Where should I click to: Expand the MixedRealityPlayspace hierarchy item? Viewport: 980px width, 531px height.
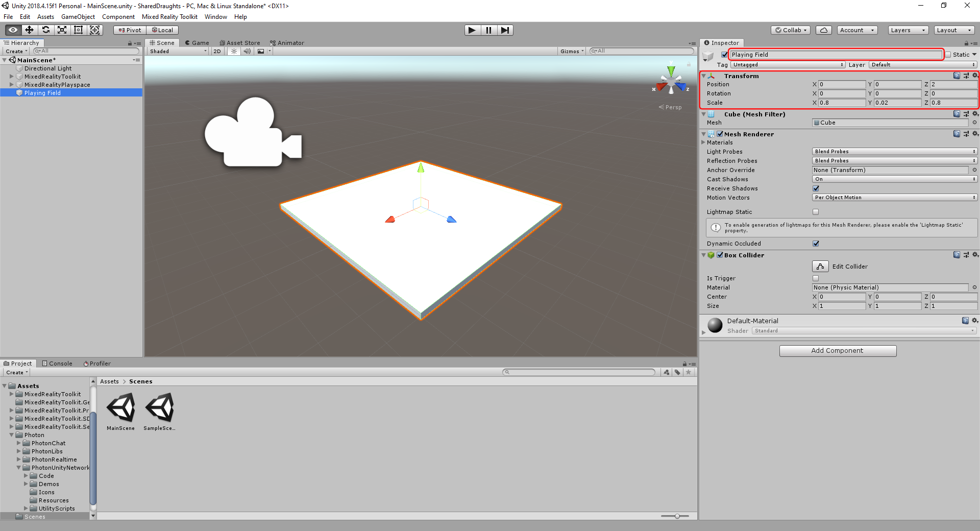[12, 85]
